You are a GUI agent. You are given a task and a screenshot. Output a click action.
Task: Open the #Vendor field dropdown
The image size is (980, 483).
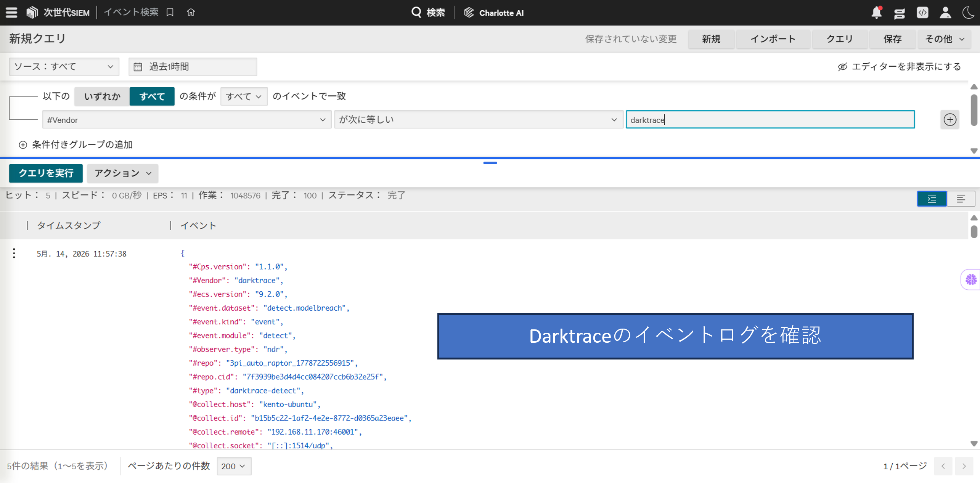(x=186, y=120)
